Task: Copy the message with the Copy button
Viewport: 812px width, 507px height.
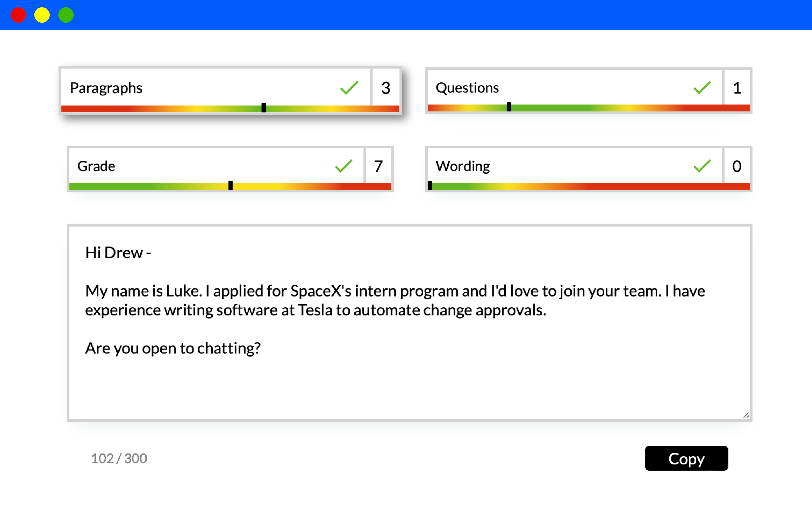Action: point(687,458)
